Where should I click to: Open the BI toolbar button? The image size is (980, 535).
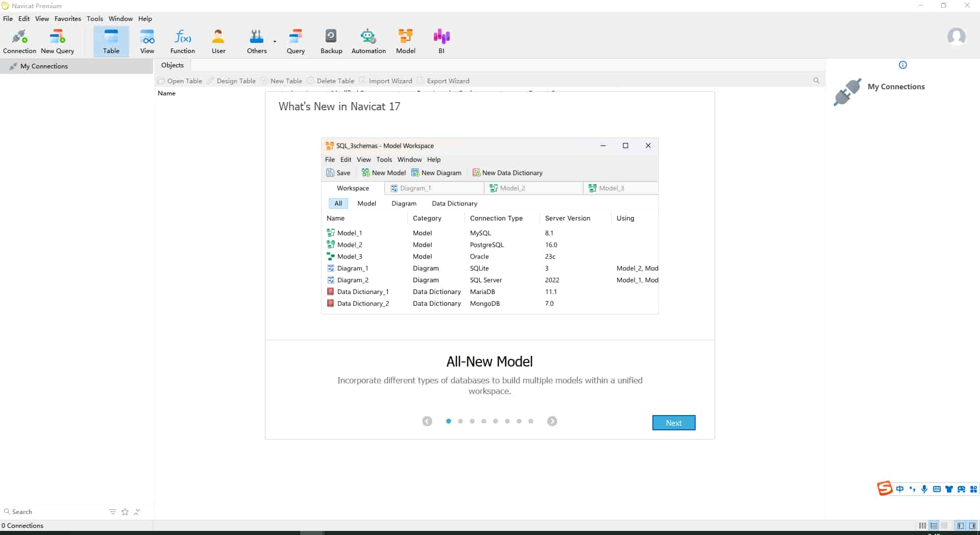pyautogui.click(x=442, y=41)
